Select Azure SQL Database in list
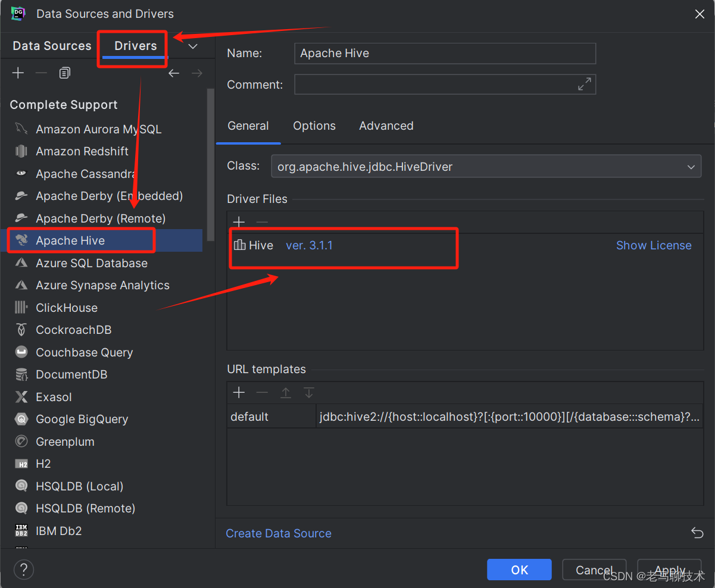715x588 pixels. click(x=92, y=263)
